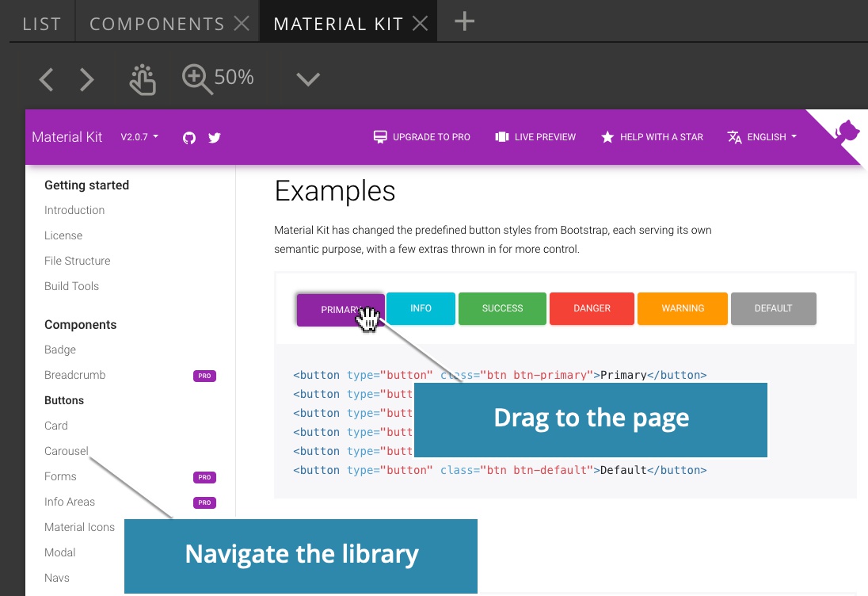
Task: Click the btn-default code line
Action: (500, 470)
